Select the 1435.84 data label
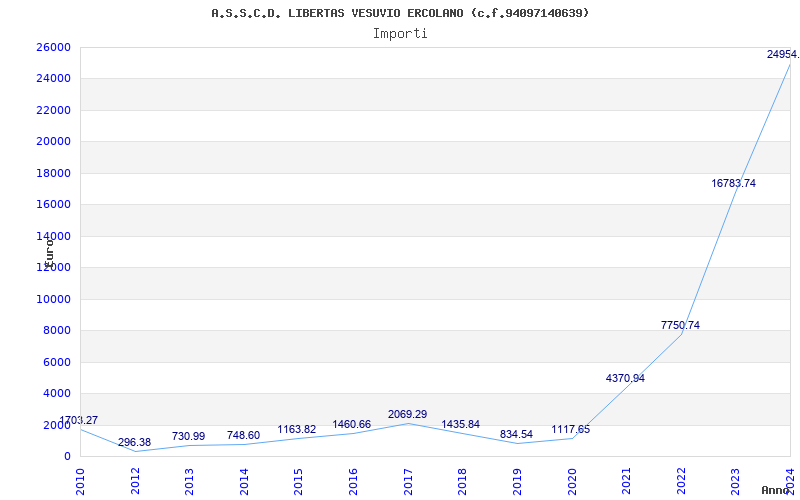 tap(460, 424)
